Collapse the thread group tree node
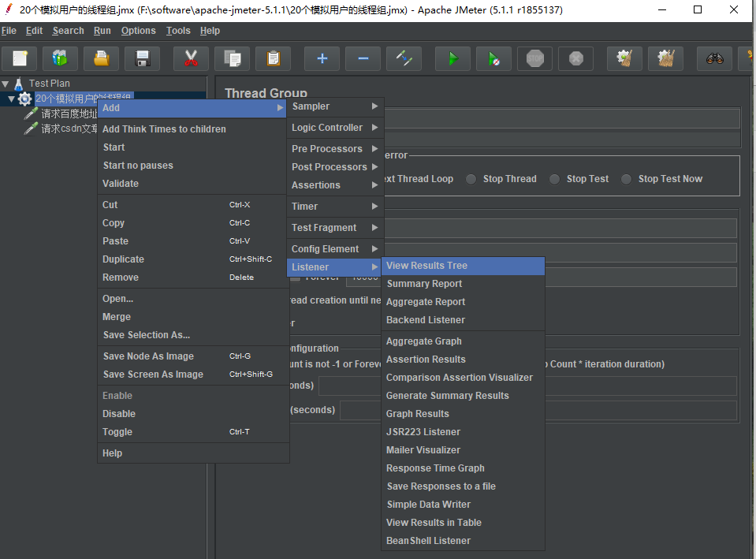This screenshot has width=756, height=559. (11, 99)
